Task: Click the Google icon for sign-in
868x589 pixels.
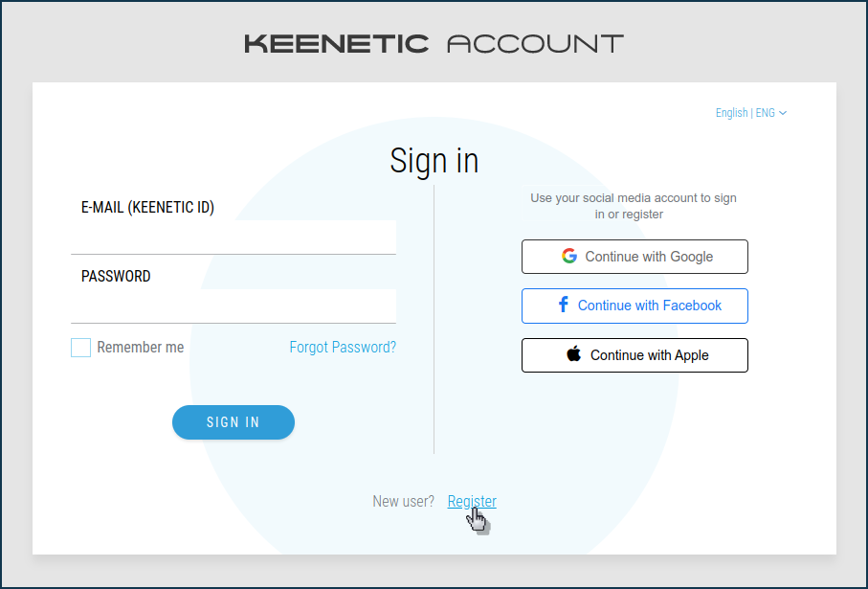Action: pyautogui.click(x=569, y=256)
